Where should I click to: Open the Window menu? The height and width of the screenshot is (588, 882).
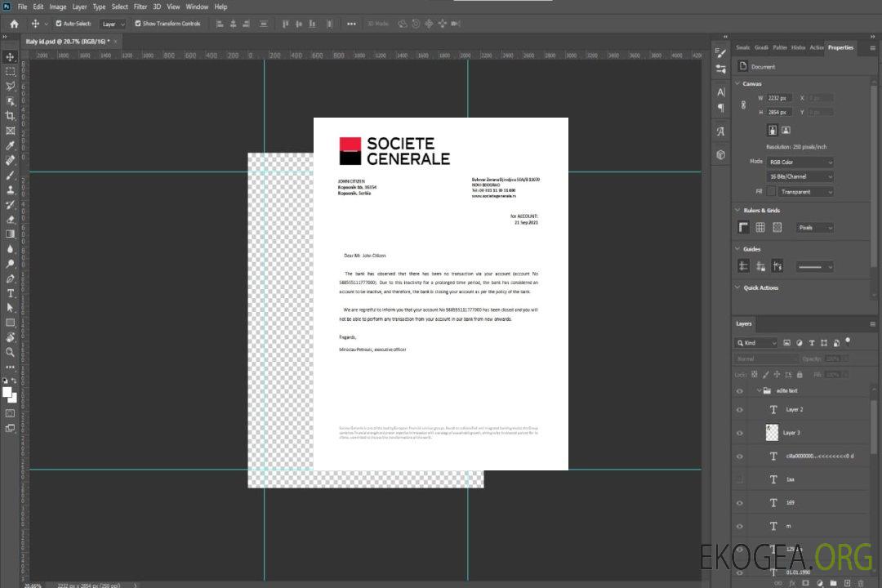(197, 7)
